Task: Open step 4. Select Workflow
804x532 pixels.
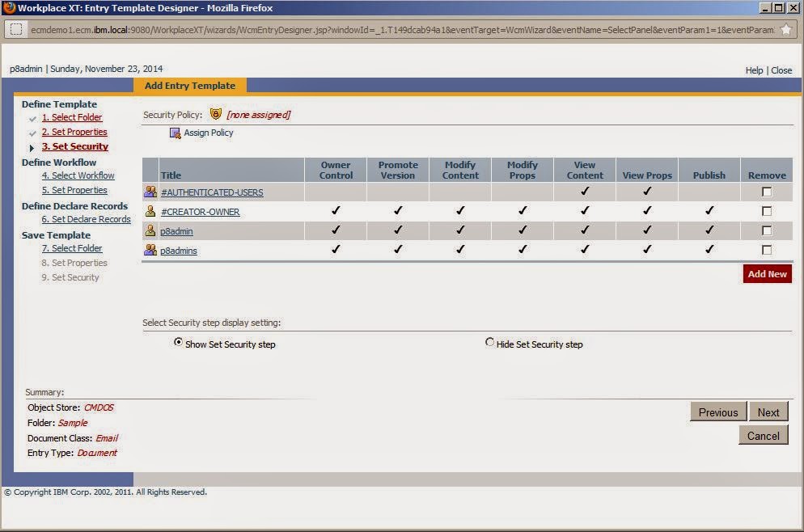Action: point(78,175)
